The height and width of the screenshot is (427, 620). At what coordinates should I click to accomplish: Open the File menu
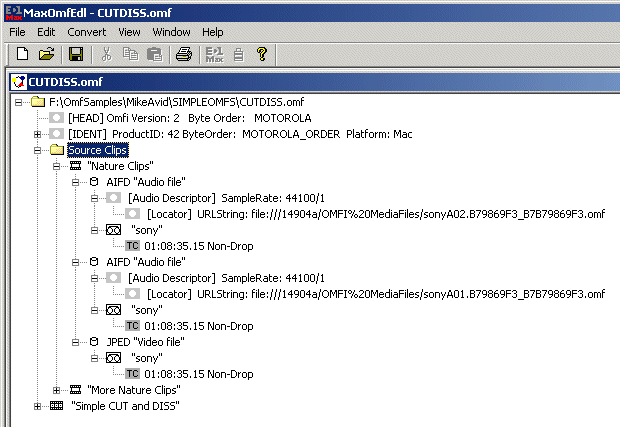[x=17, y=32]
